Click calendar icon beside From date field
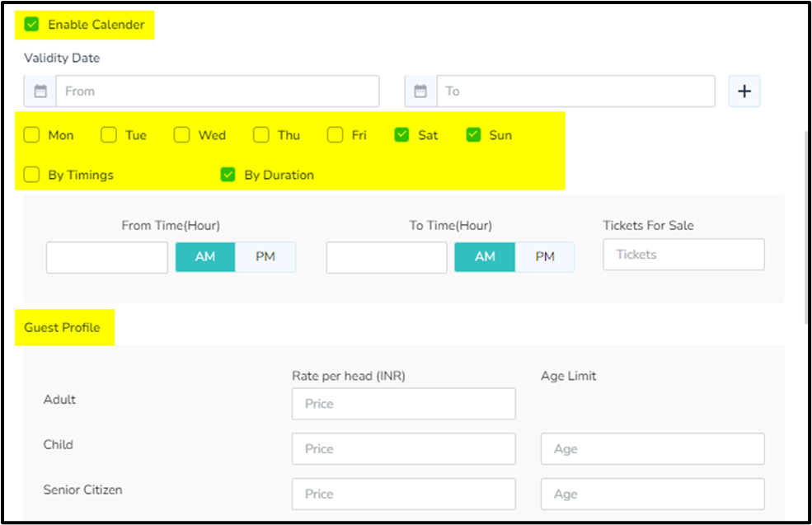The height and width of the screenshot is (525, 812). pyautogui.click(x=40, y=91)
